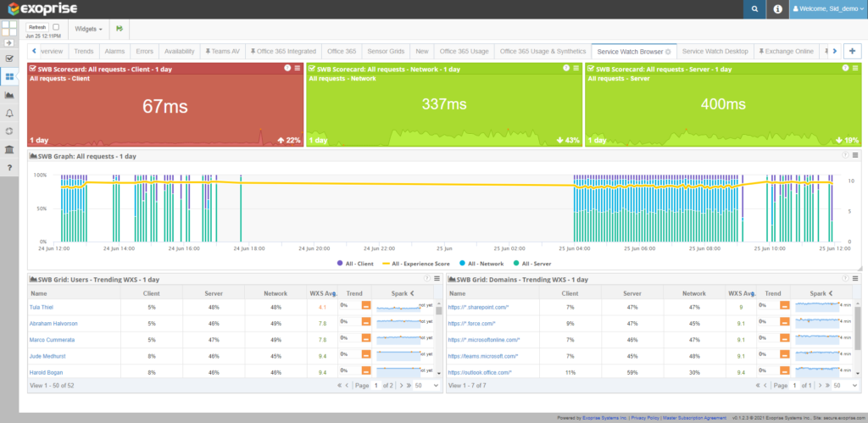Click the SWB Graph widget help icon
The image size is (868, 423).
click(845, 155)
